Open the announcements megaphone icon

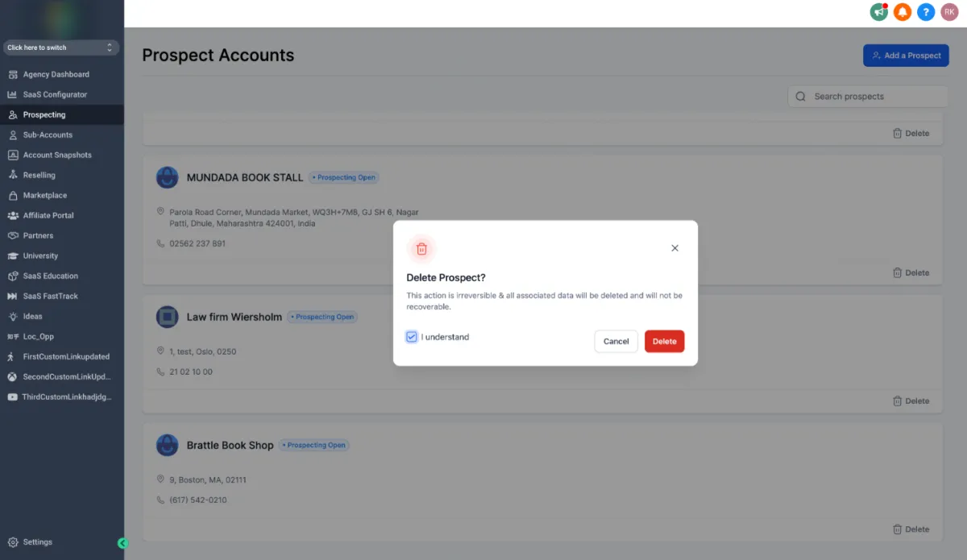pyautogui.click(x=878, y=12)
